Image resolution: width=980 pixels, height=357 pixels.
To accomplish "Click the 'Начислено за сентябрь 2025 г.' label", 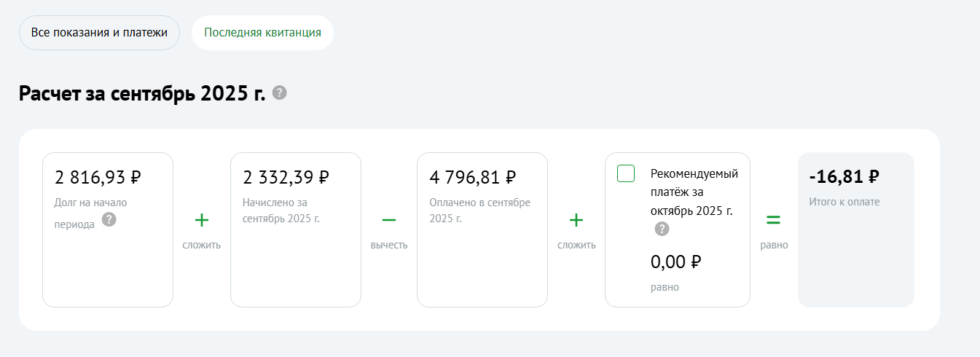I will (281, 210).
